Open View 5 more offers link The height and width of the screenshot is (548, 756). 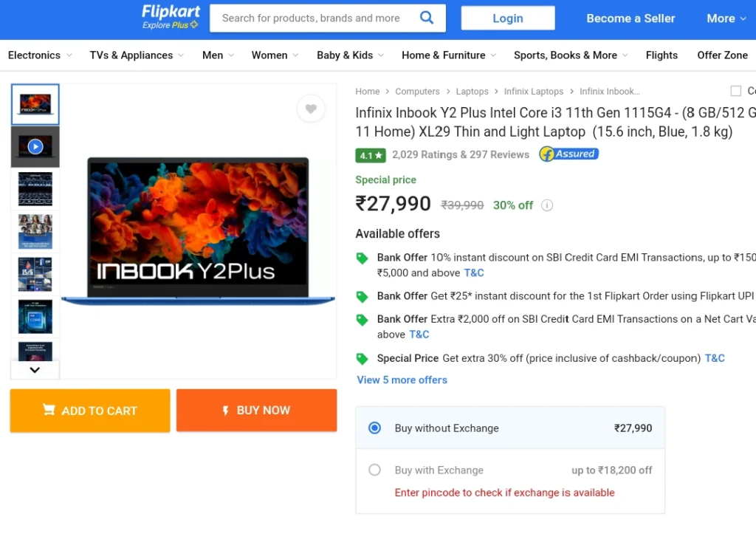[x=402, y=380]
